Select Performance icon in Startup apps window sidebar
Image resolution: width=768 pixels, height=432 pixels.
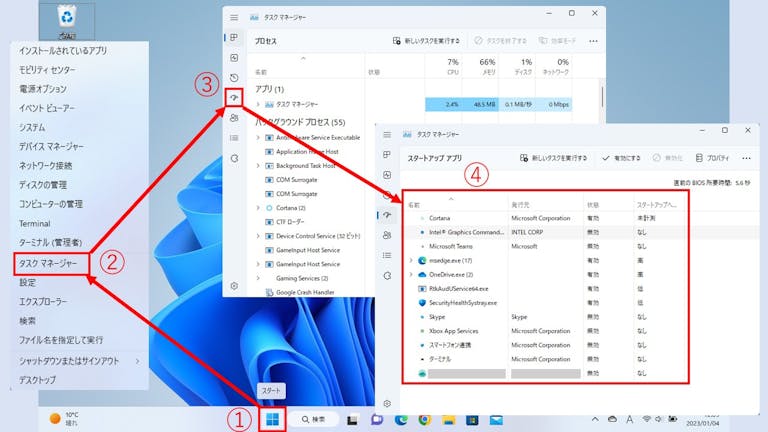[x=387, y=175]
